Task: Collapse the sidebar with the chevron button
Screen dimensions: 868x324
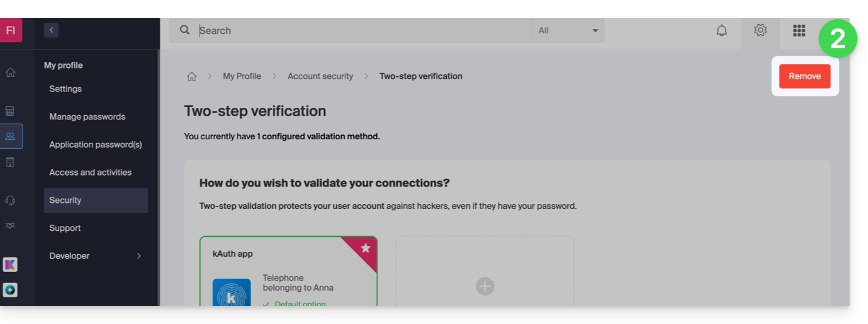Action: (51, 30)
